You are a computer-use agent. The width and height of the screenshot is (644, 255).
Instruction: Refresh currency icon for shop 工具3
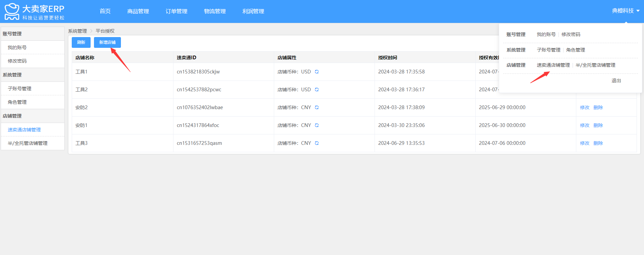tap(317, 143)
